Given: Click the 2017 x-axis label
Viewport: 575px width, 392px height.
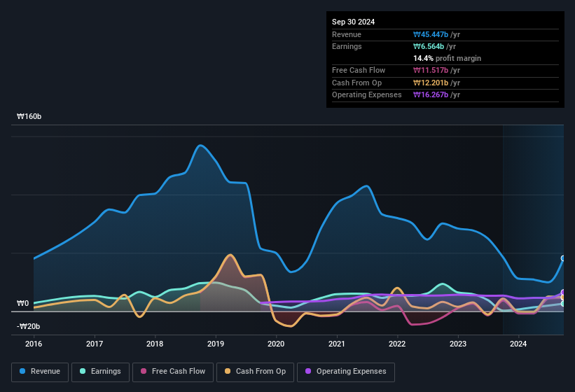Looking at the screenshot, I should (x=95, y=344).
